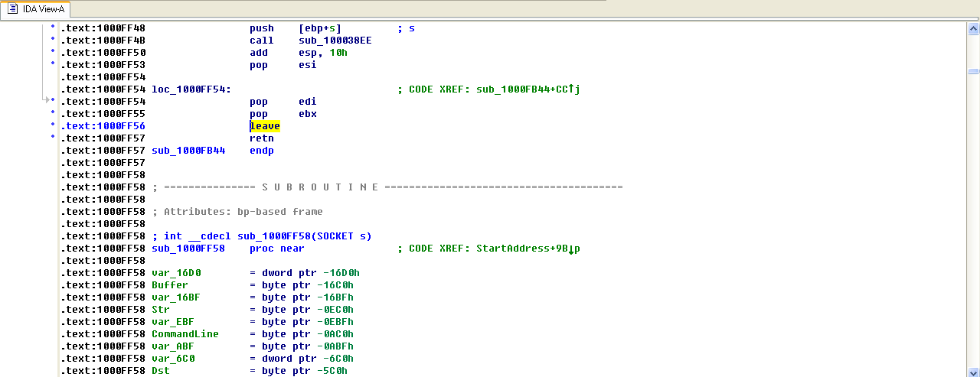The image size is (980, 377).
Task: Click the esp, 10h operand
Action: (323, 53)
